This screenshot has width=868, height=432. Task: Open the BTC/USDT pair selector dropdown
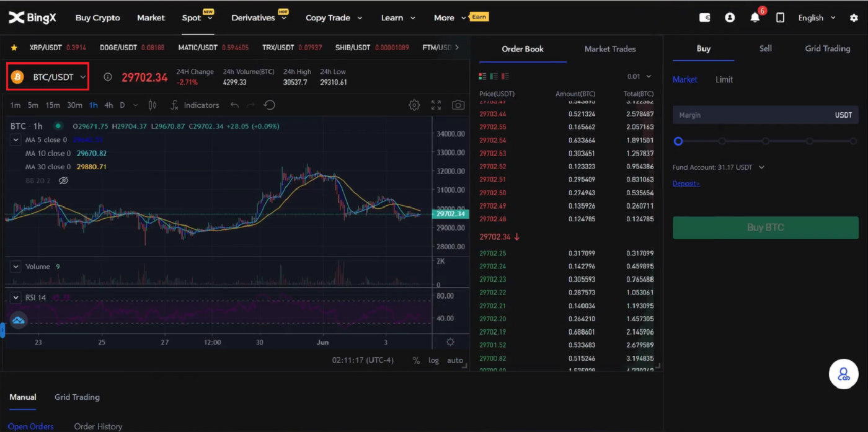pos(48,77)
